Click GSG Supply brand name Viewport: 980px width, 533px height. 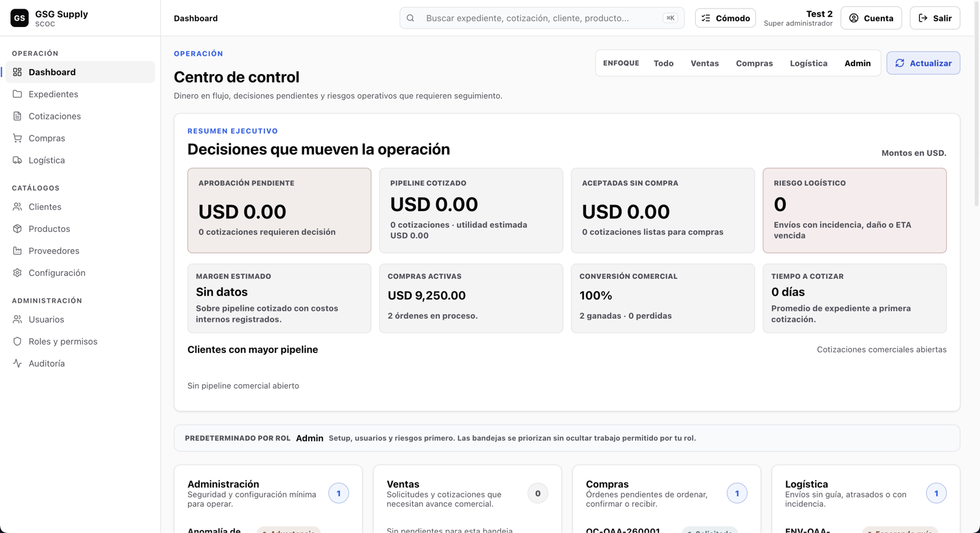point(61,13)
